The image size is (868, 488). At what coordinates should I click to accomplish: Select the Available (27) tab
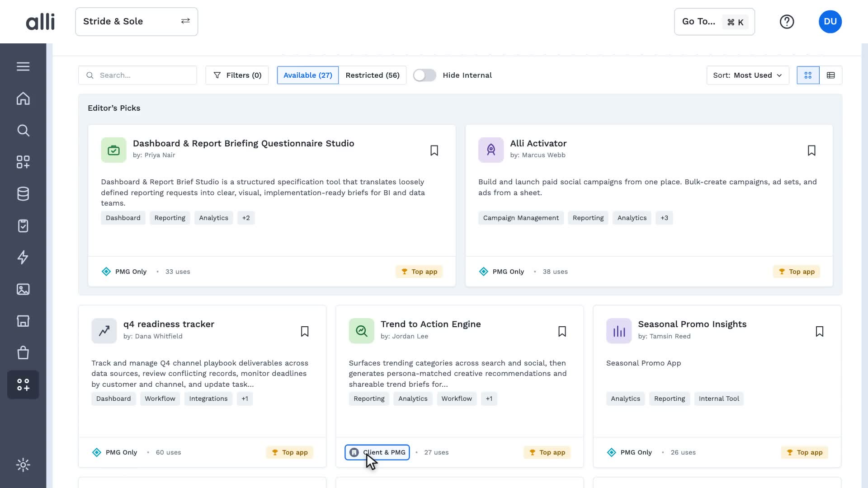pyautogui.click(x=307, y=75)
